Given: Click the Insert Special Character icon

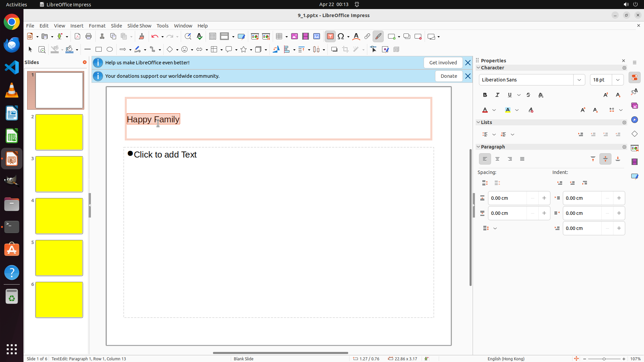Looking at the screenshot, I should tap(341, 37).
